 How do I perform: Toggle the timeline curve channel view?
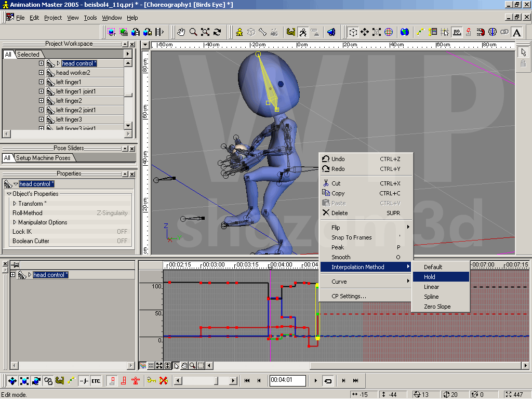[x=143, y=366]
